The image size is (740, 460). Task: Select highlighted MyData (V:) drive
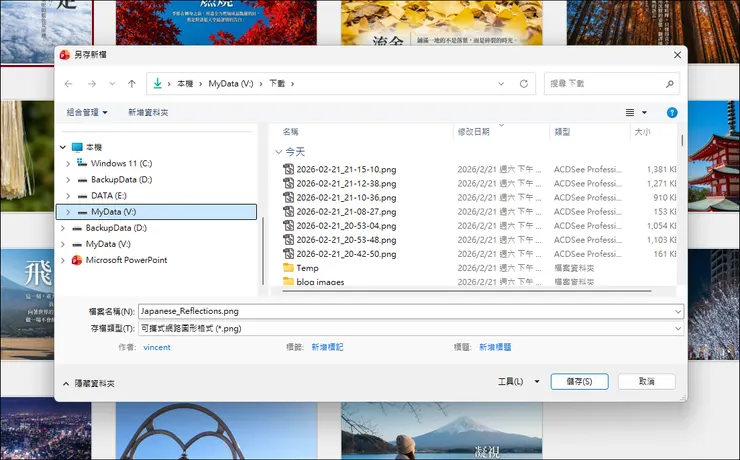156,212
